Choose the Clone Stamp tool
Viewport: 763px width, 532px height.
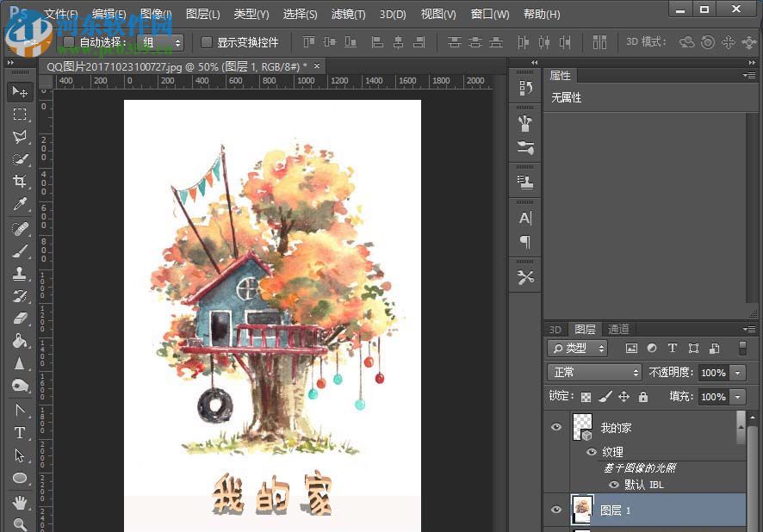point(20,274)
